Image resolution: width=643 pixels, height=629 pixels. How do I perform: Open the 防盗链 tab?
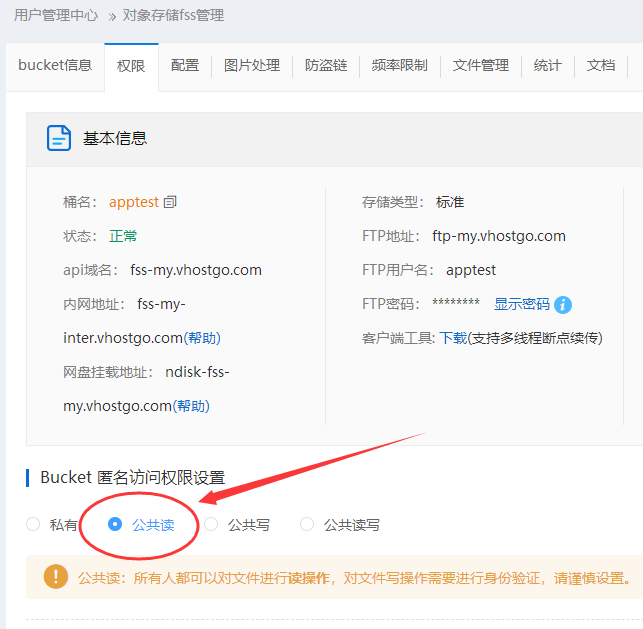[326, 65]
